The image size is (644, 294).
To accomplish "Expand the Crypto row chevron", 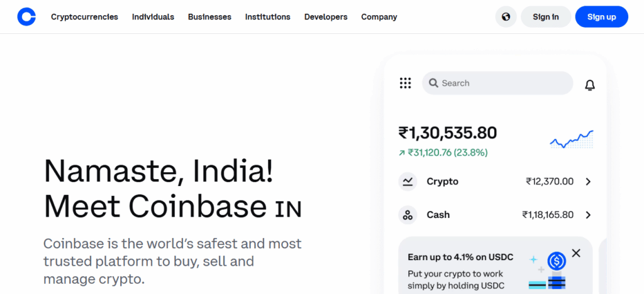I will click(588, 182).
